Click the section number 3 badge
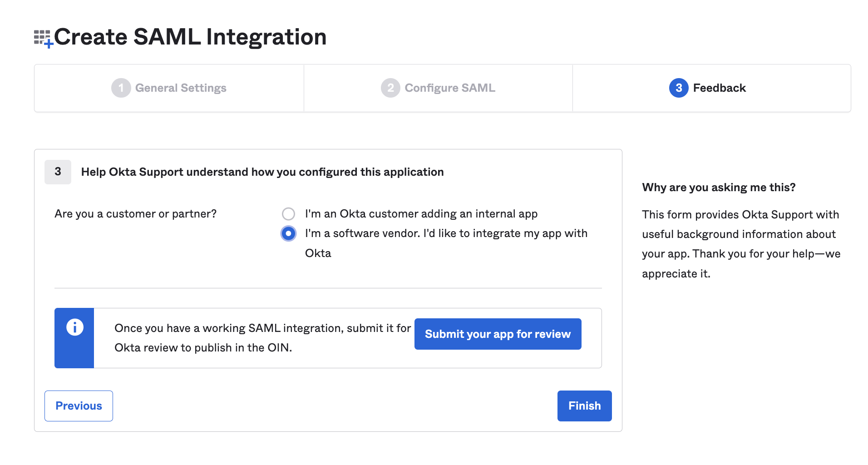The image size is (868, 465). click(x=58, y=172)
